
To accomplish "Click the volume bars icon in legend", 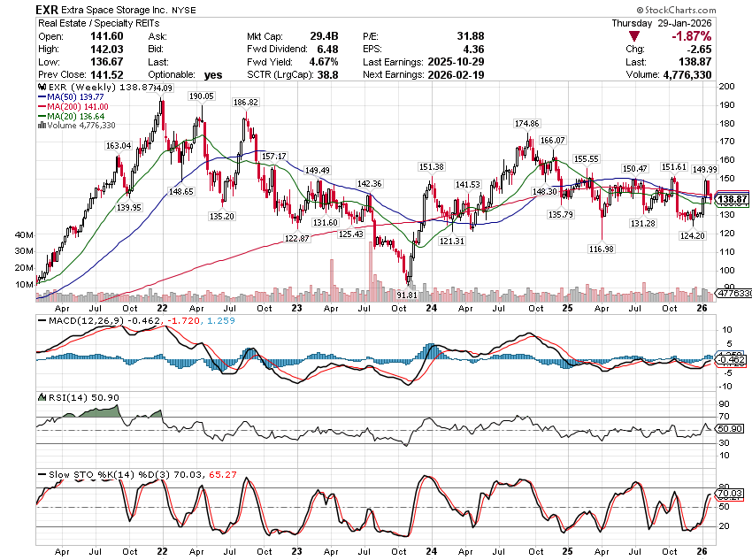I will point(40,126).
